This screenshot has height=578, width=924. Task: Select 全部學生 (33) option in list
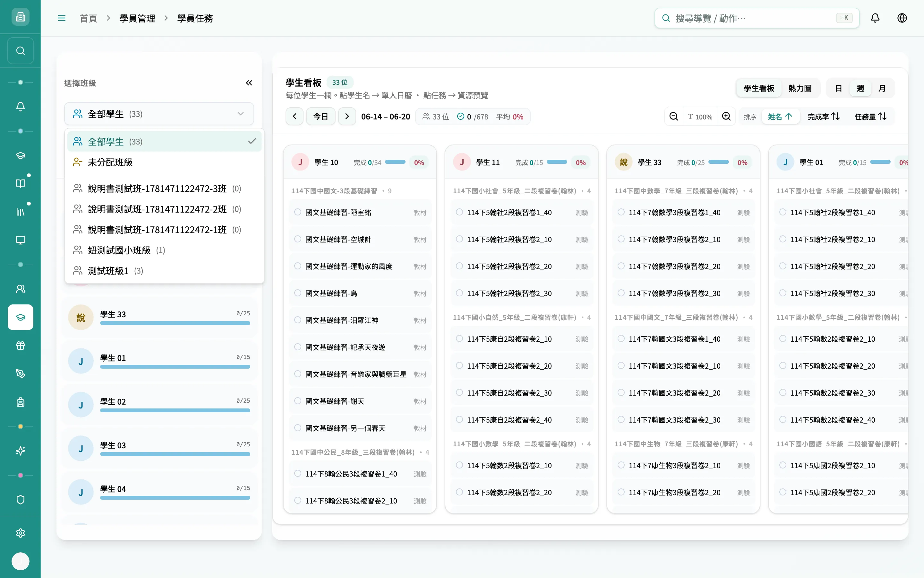164,141
